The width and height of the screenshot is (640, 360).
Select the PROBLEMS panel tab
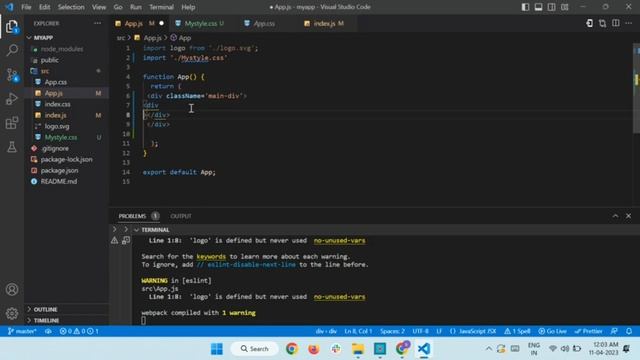(x=132, y=216)
